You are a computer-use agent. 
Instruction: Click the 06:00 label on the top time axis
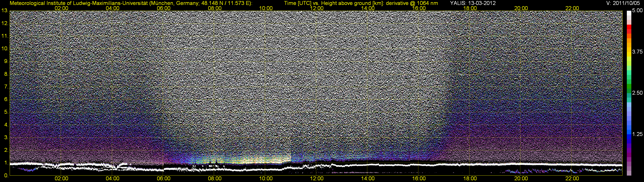pos(164,8)
